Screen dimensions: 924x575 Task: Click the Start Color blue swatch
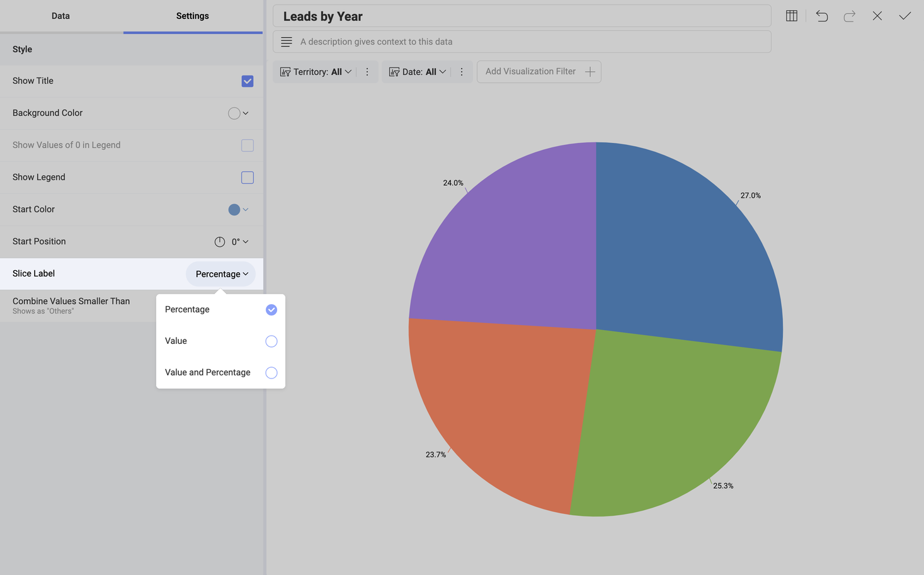[234, 210]
